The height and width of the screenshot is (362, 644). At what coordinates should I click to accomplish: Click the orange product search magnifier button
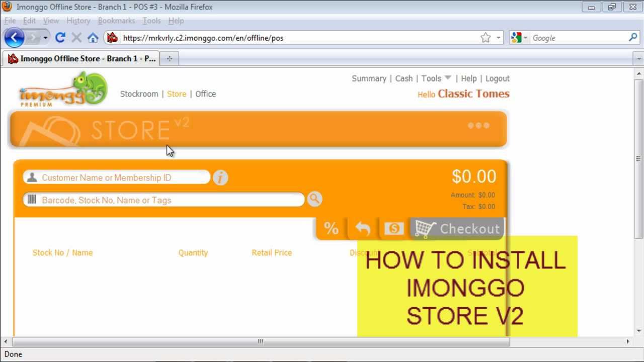(314, 199)
